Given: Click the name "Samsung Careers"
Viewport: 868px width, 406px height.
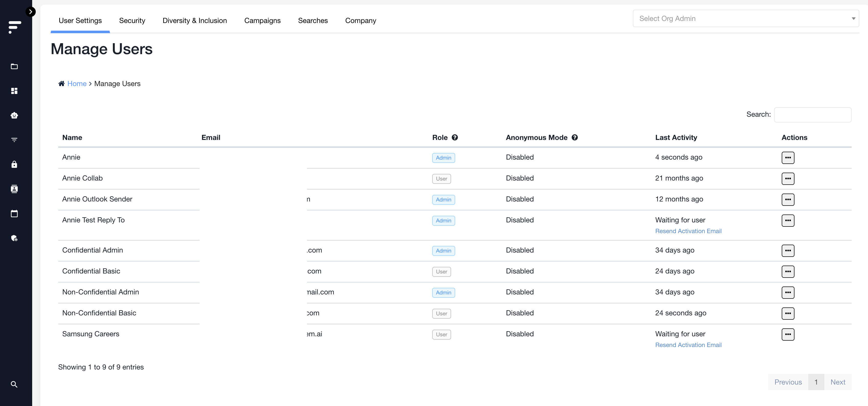Looking at the screenshot, I should [91, 334].
